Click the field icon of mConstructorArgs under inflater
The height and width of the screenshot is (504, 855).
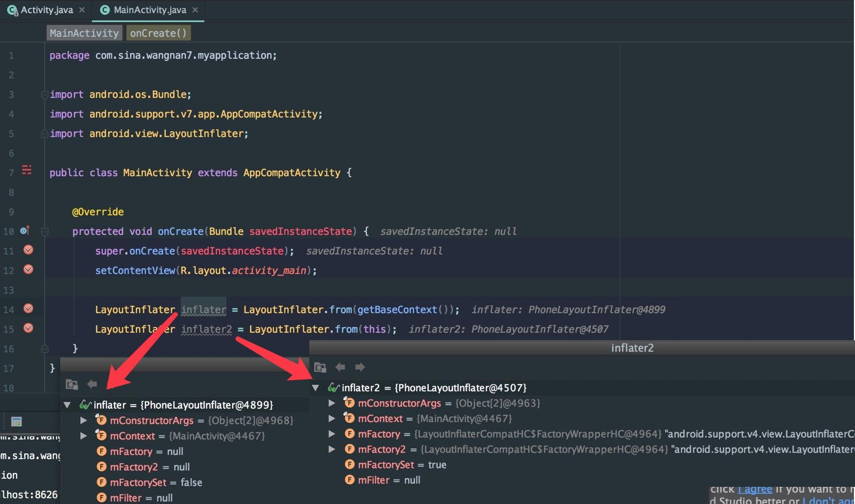101,420
